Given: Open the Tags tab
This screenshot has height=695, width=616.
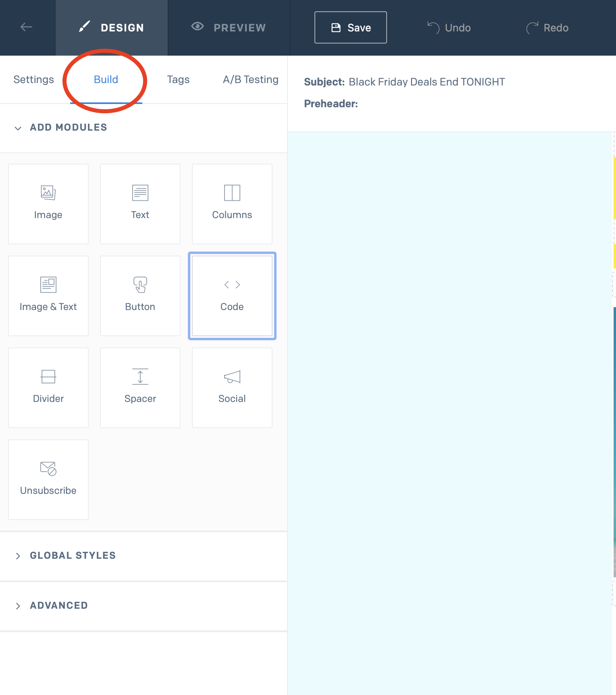Looking at the screenshot, I should coord(178,79).
